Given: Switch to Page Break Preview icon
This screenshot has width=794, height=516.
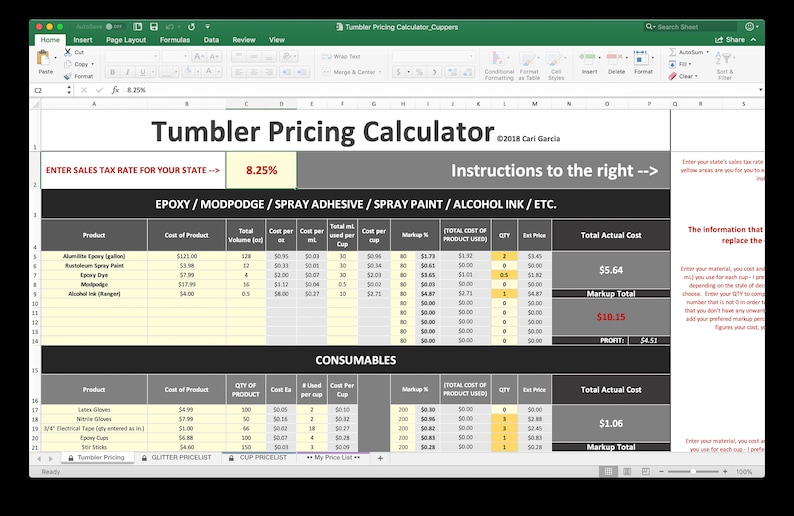Looking at the screenshot, I should click(x=646, y=471).
